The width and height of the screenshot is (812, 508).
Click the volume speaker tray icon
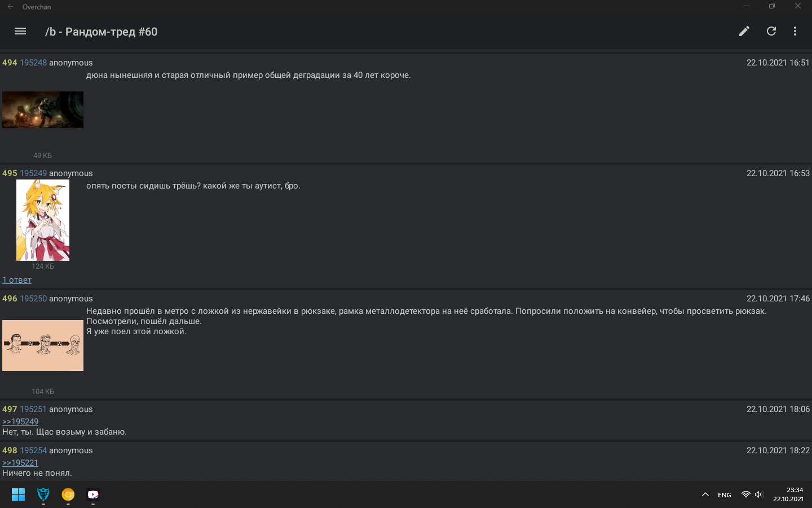pos(759,495)
